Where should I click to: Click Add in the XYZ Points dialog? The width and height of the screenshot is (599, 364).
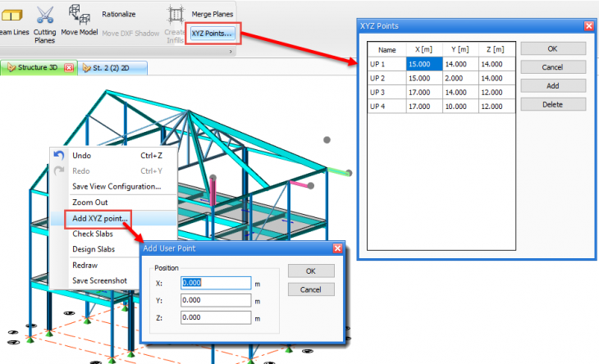[553, 86]
